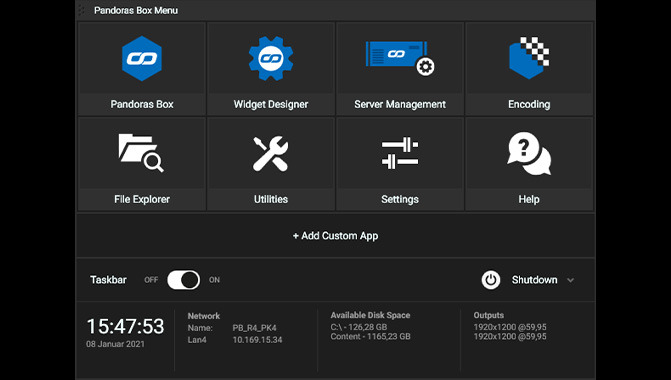Open File Explorer folder icon
Image resolution: width=671 pixels, height=380 pixels.
tap(141, 153)
